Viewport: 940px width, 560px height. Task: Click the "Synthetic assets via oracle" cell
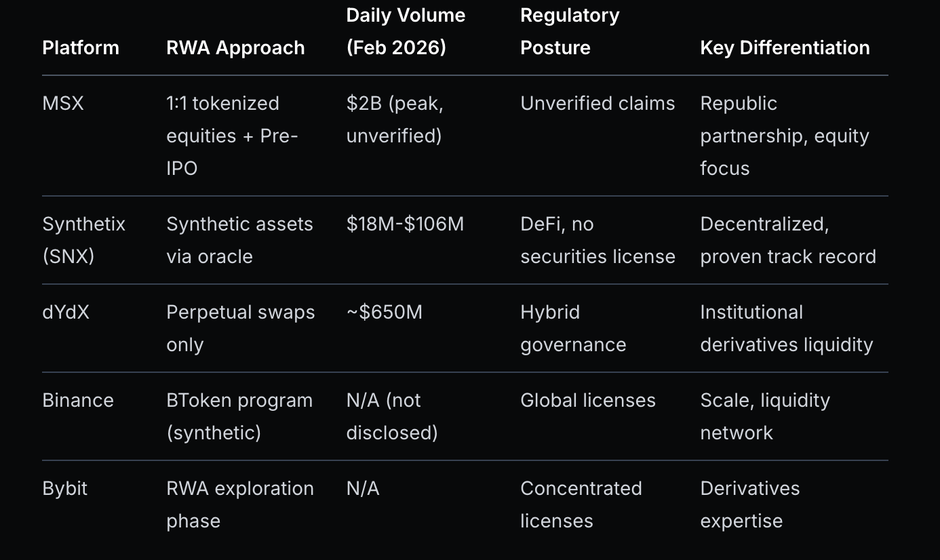(x=239, y=240)
